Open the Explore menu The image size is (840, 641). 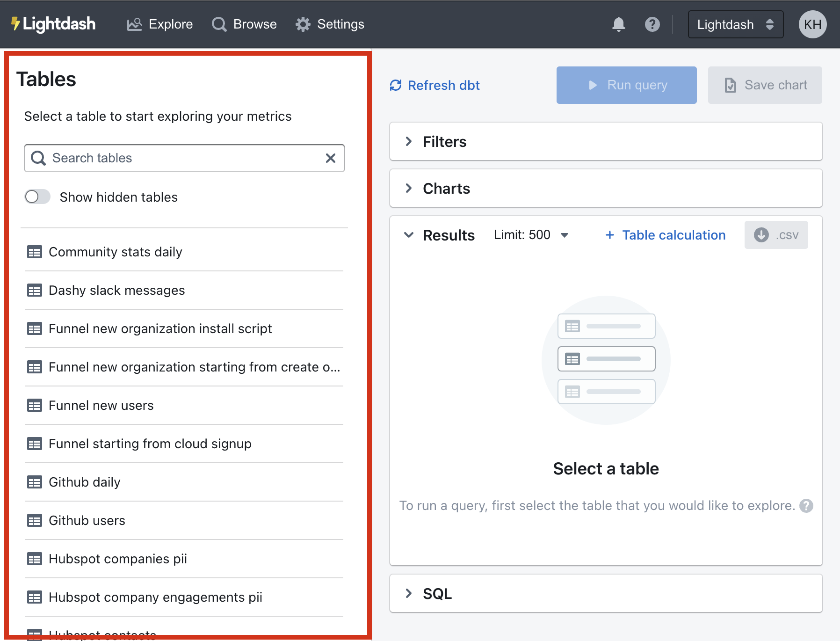(x=160, y=24)
